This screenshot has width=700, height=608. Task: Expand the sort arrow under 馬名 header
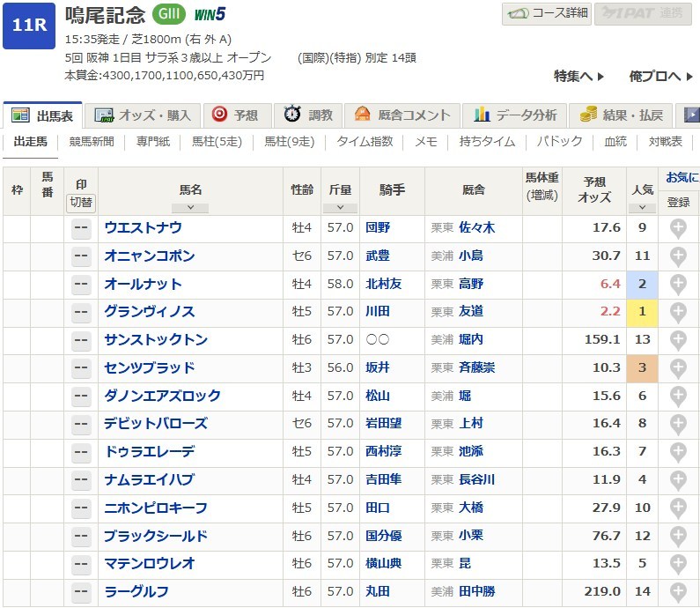coord(191,208)
